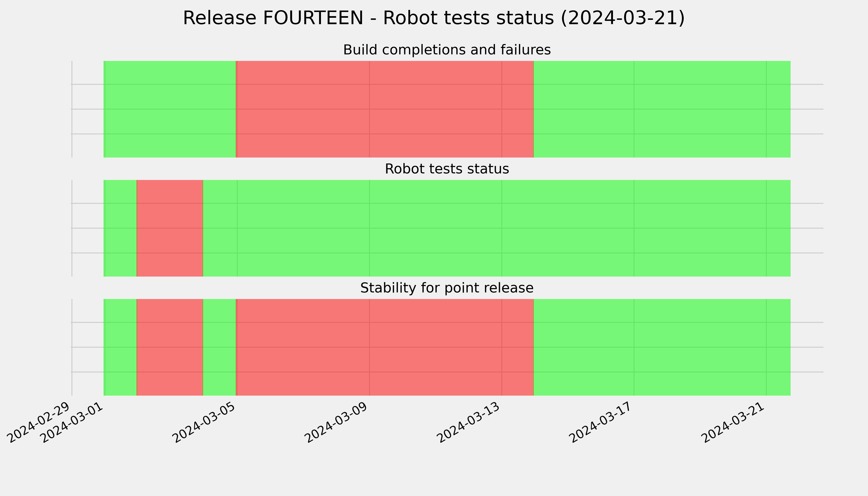Image resolution: width=868 pixels, height=496 pixels.
Task: Click the 'Robot tests status' subplot title
Action: pyautogui.click(x=447, y=169)
